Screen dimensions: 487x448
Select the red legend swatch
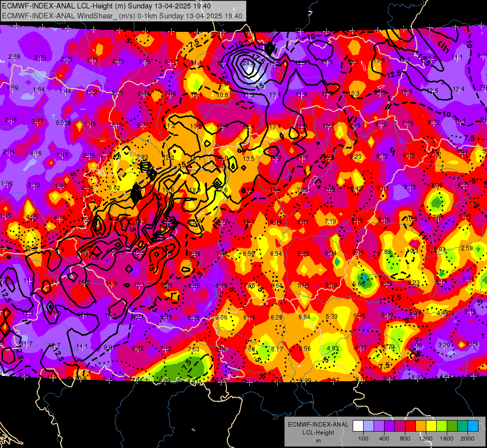[410, 426]
